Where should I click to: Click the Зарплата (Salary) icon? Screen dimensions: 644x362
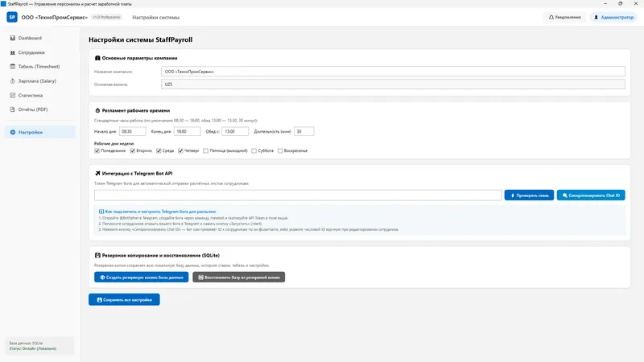point(12,81)
